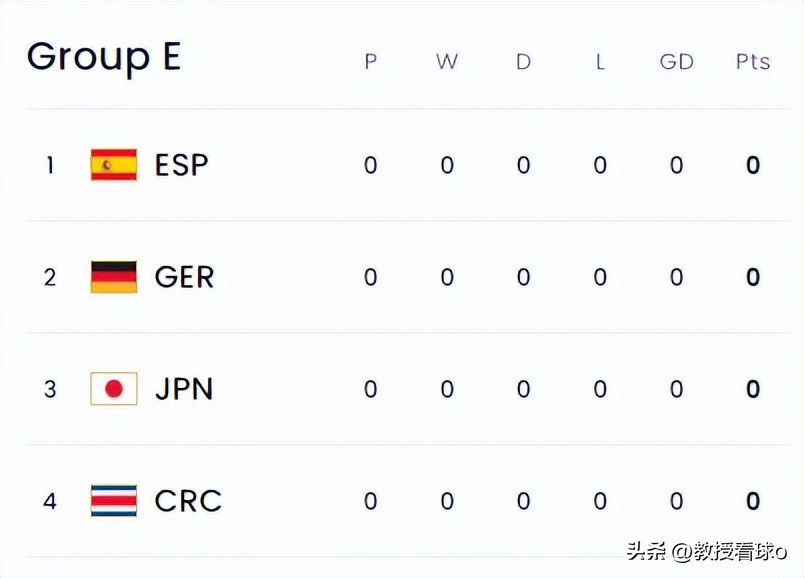Click the Pts column header
This screenshot has height=578, width=804.
(x=753, y=62)
